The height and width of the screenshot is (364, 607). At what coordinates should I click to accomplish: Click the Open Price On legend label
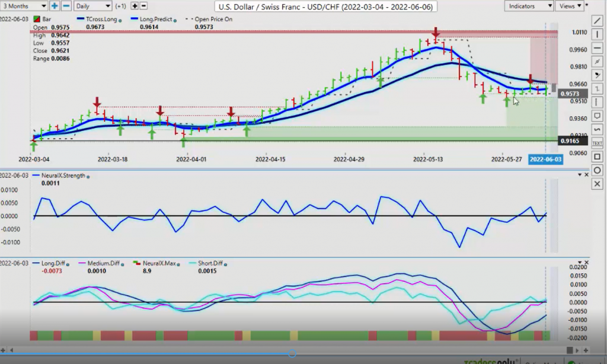tap(213, 19)
